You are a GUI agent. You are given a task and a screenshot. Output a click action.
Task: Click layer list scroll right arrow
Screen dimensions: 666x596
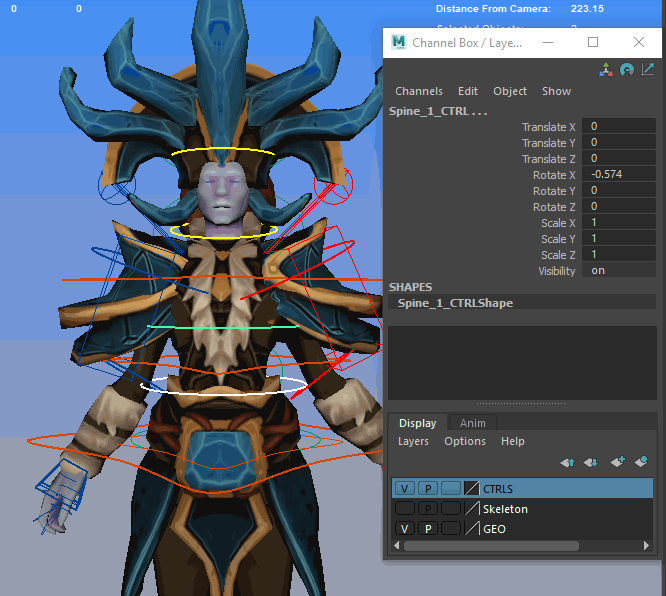[646, 545]
